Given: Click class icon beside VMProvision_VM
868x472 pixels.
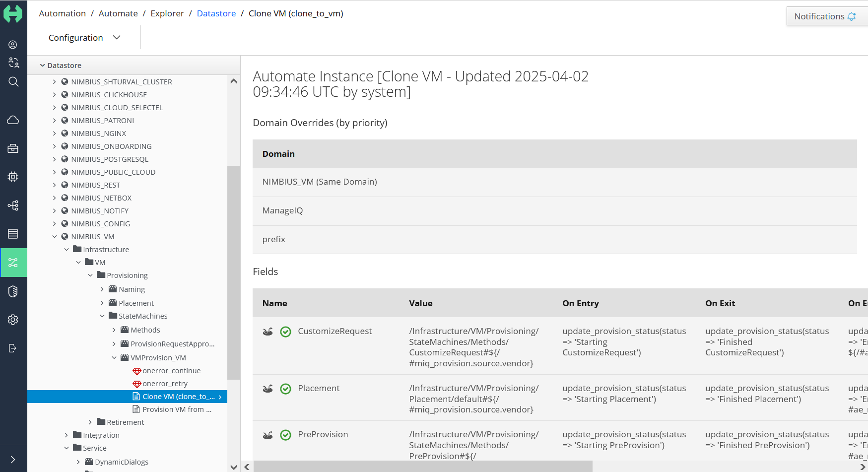Looking at the screenshot, I should (125, 357).
